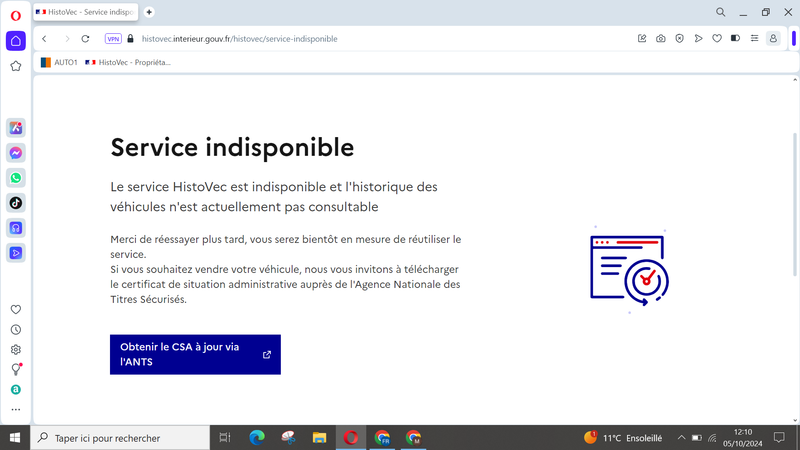This screenshot has width=800, height=450.
Task: Open the bookmarks star in the sidebar
Action: (x=16, y=66)
